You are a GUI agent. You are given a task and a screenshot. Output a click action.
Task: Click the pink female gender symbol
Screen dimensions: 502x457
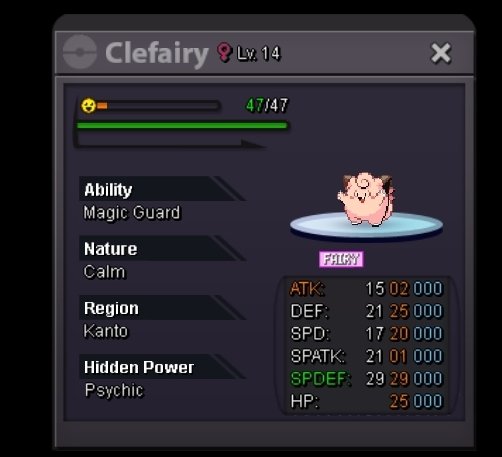coord(224,52)
